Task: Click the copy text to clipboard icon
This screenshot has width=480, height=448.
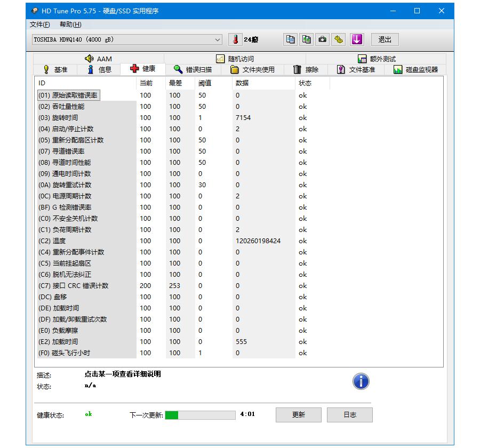Action: point(290,39)
